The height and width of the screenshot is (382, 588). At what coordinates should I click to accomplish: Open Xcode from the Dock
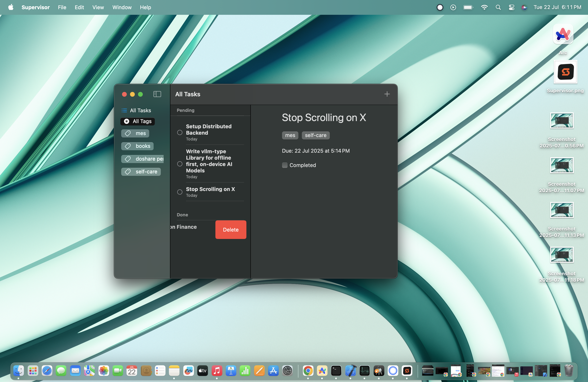[351, 371]
